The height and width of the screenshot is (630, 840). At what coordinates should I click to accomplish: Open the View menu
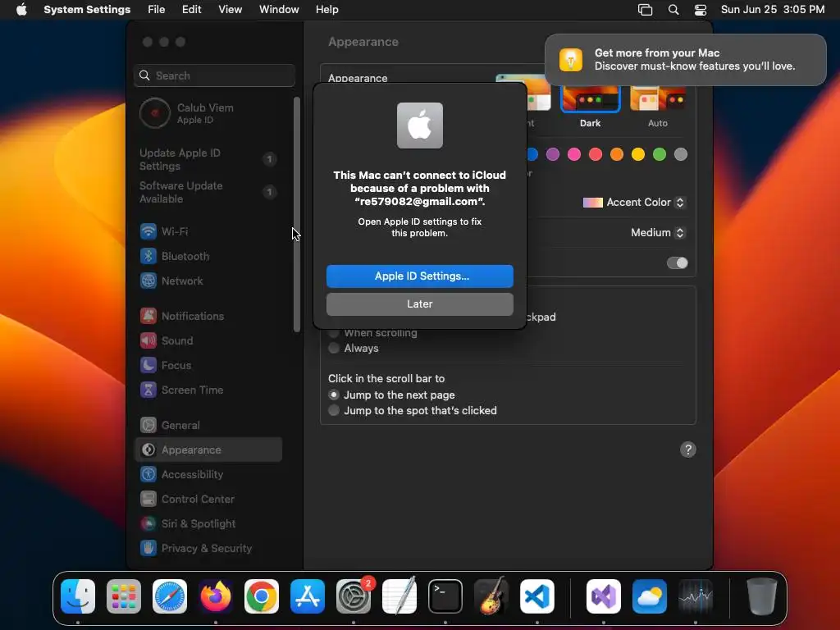point(230,10)
